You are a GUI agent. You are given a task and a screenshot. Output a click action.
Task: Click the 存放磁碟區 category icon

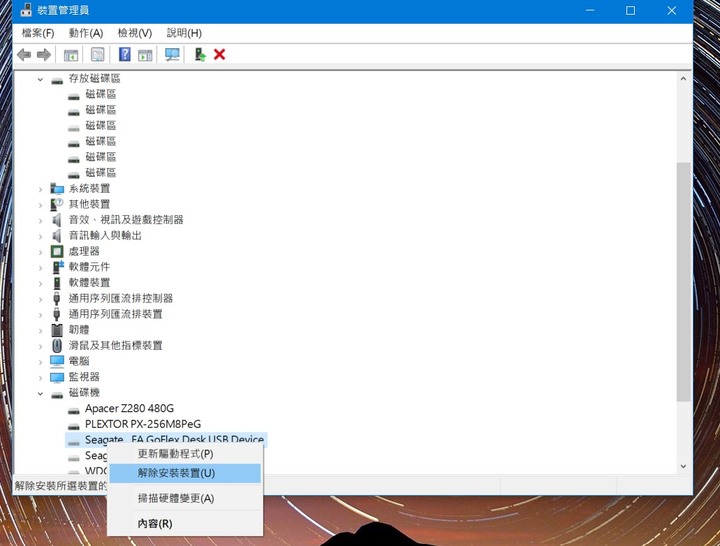click(x=57, y=81)
